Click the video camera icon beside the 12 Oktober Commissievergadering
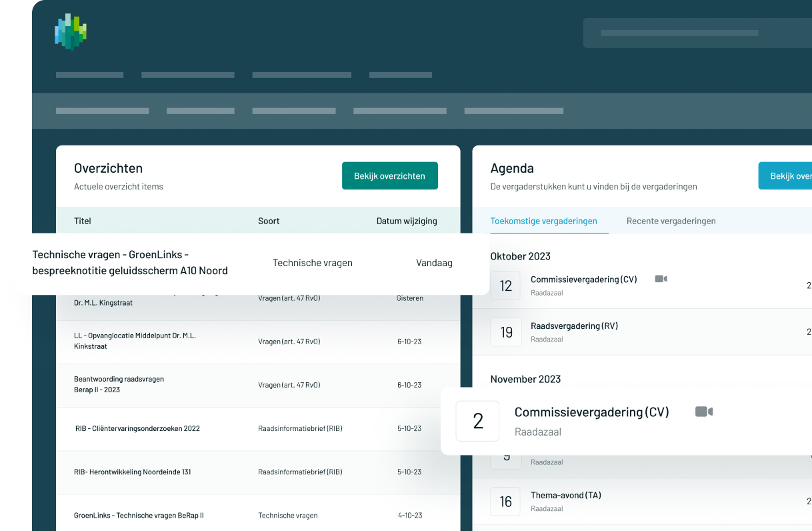This screenshot has height=531, width=812. point(661,279)
